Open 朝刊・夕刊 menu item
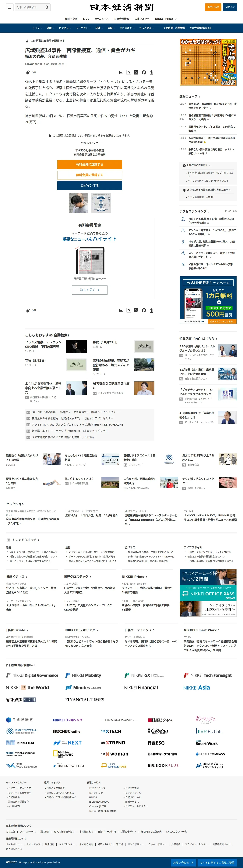The height and width of the screenshot is (868, 243). click(71, 19)
